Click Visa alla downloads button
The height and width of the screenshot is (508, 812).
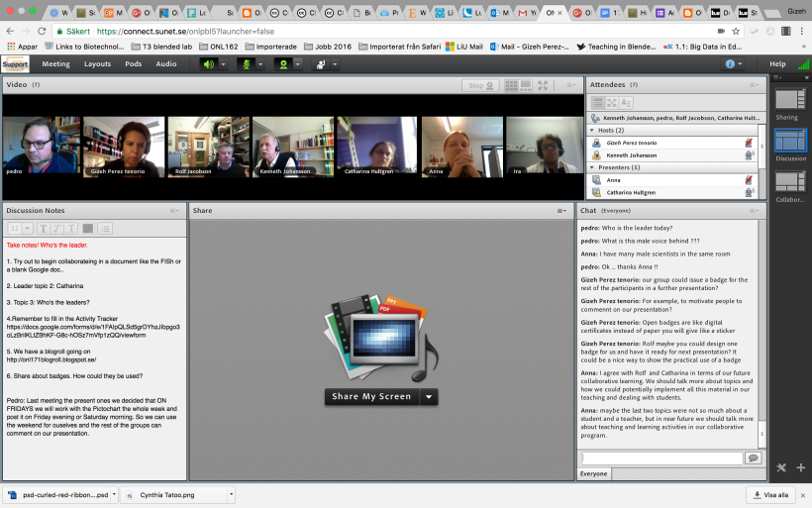point(770,495)
